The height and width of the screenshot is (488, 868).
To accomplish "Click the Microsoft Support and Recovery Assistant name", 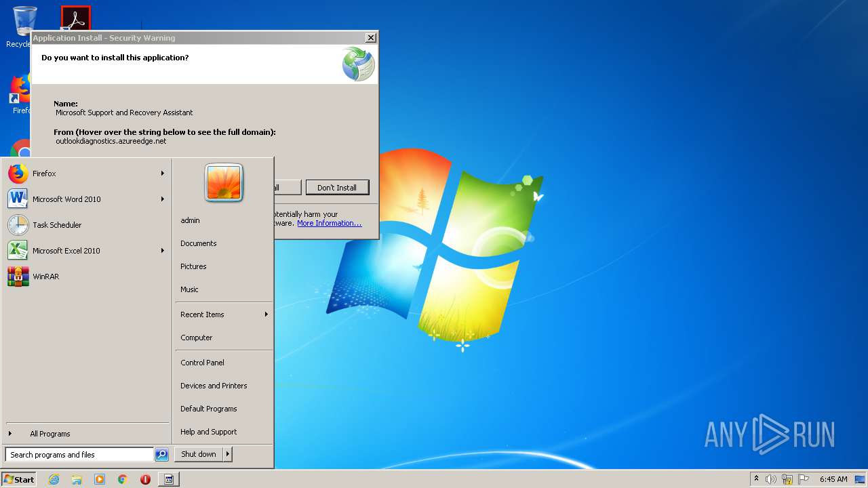I will (124, 113).
